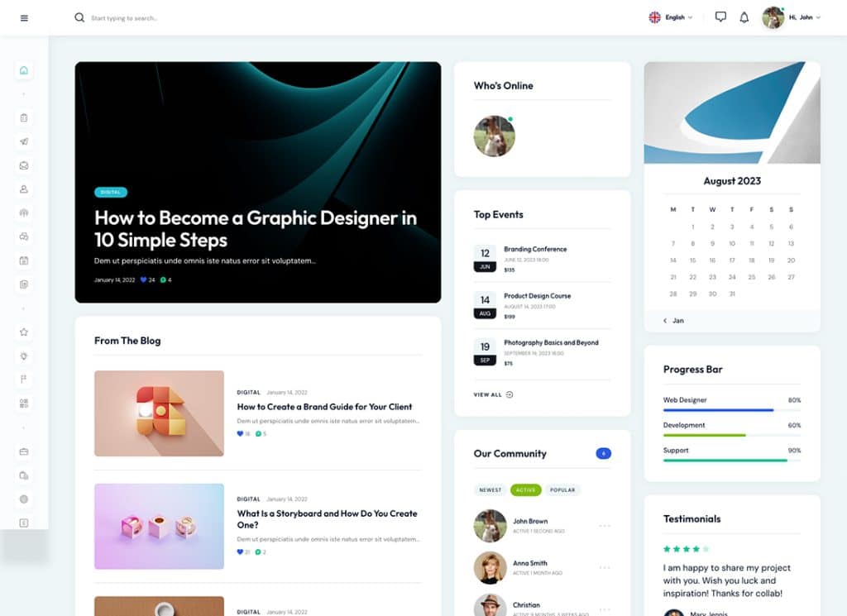The height and width of the screenshot is (616, 847).
Task: Go to the Home sidebar icon
Action: tap(24, 70)
